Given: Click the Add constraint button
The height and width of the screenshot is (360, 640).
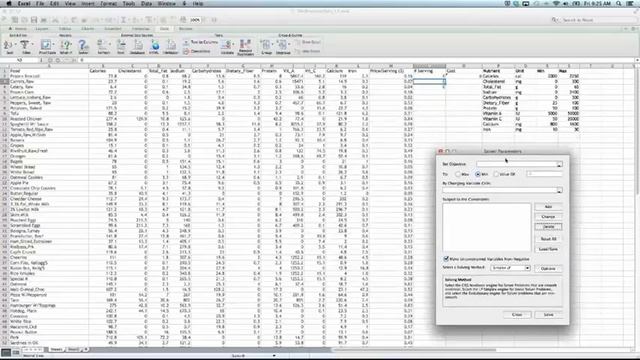Looking at the screenshot, I should [548, 207].
